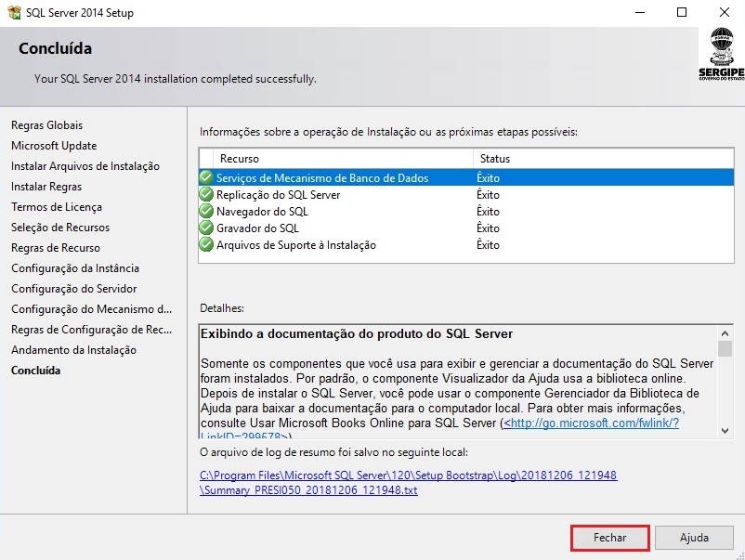Click the Sergipe government logo

click(721, 54)
